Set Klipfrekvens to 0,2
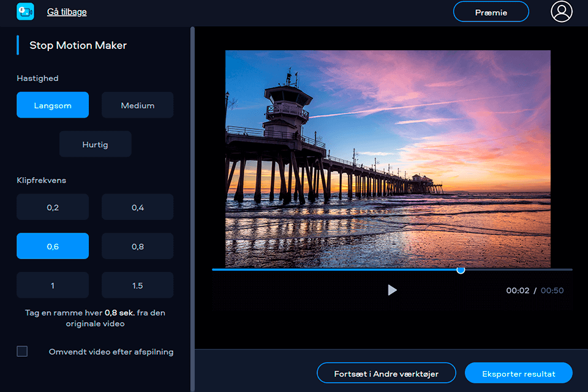 tap(52, 206)
